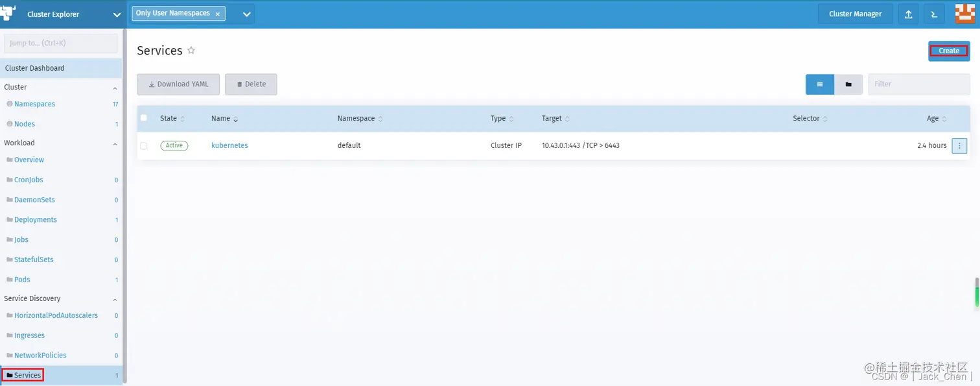Collapse the Workload section in the sidebar
Image resolution: width=980 pixels, height=386 pixels.
pyautogui.click(x=115, y=143)
